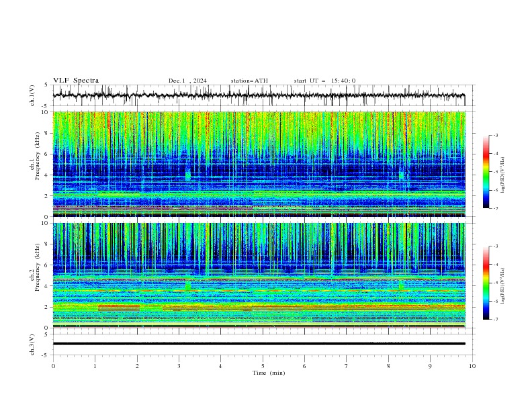Click the flat ch.3 voltage trace
This screenshot has width=532, height=411.
click(259, 344)
